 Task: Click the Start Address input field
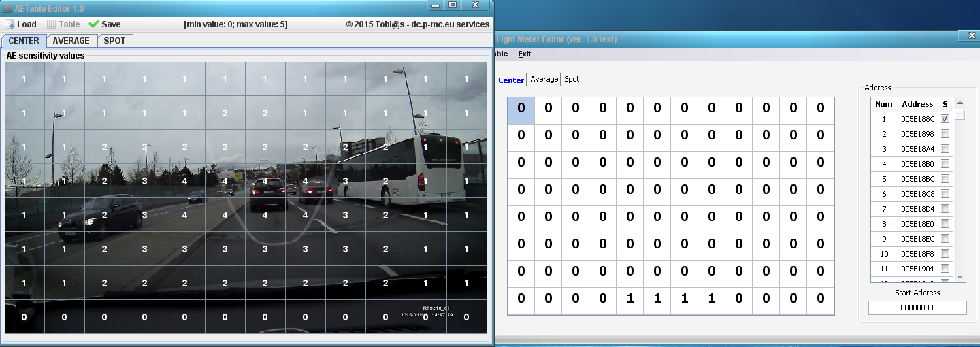tap(917, 308)
